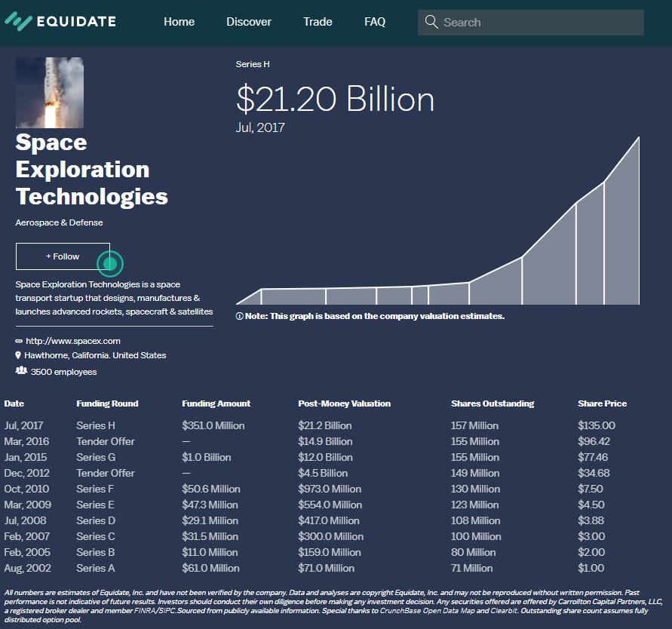Screen dimensions: 672x629
Task: Open the Clearbit link
Action: point(504,611)
